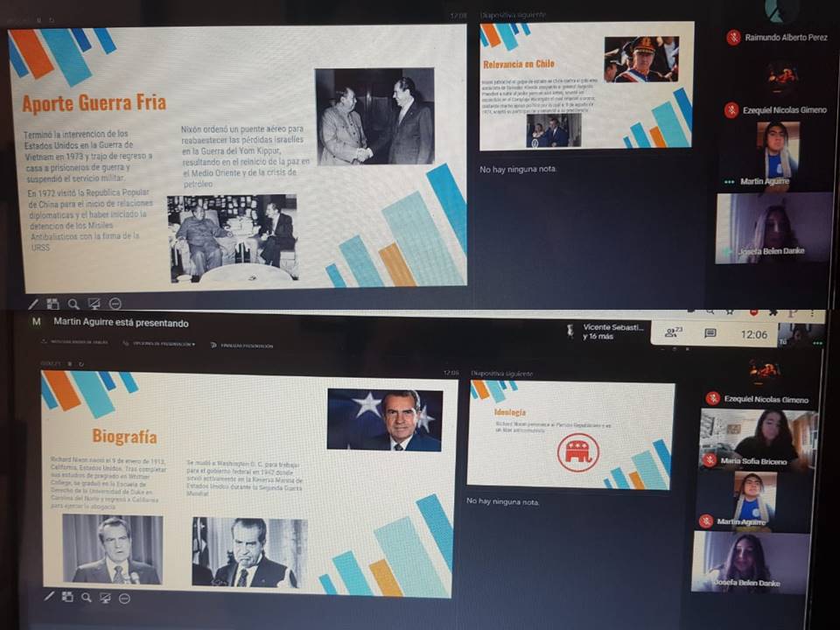
Task: Click lower Josefa Belen Danke video tile
Action: pyautogui.click(x=751, y=562)
